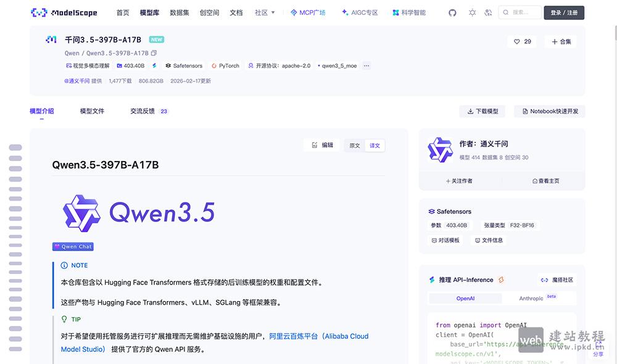
Task: Expand the 下载模型 download options
Action: pyautogui.click(x=482, y=110)
